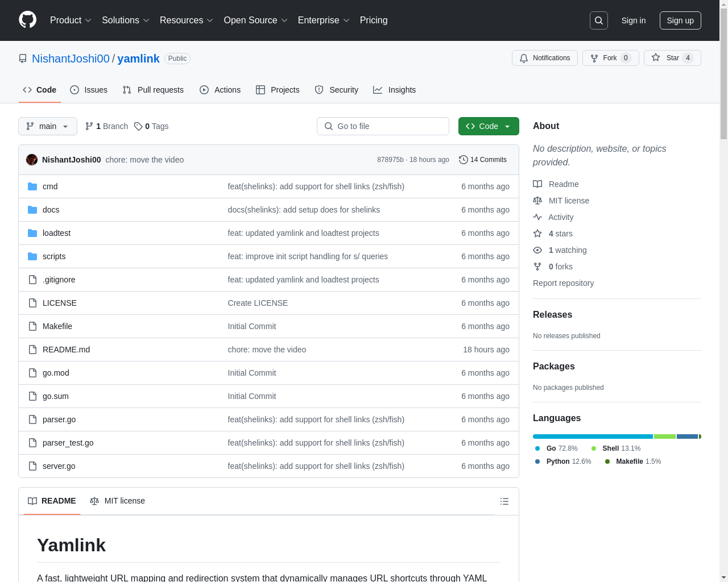The image size is (728, 582).
Task: Open the cmd folder
Action: pos(50,186)
